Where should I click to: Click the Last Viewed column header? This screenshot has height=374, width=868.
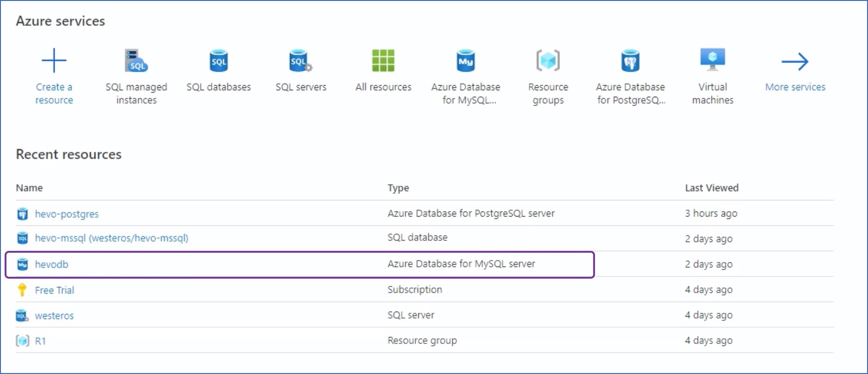click(712, 188)
